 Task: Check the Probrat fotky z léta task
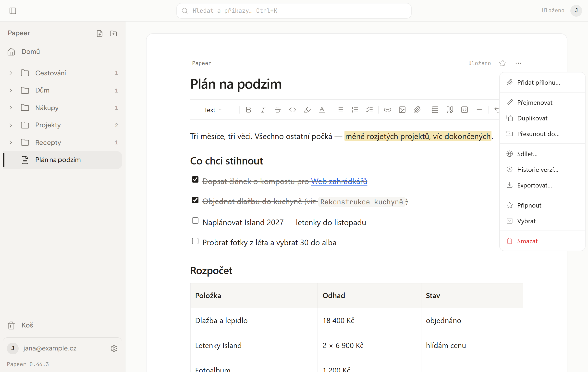[195, 241]
